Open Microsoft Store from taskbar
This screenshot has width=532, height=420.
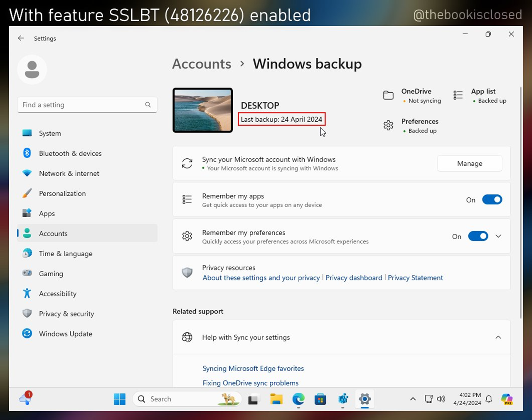(x=320, y=399)
